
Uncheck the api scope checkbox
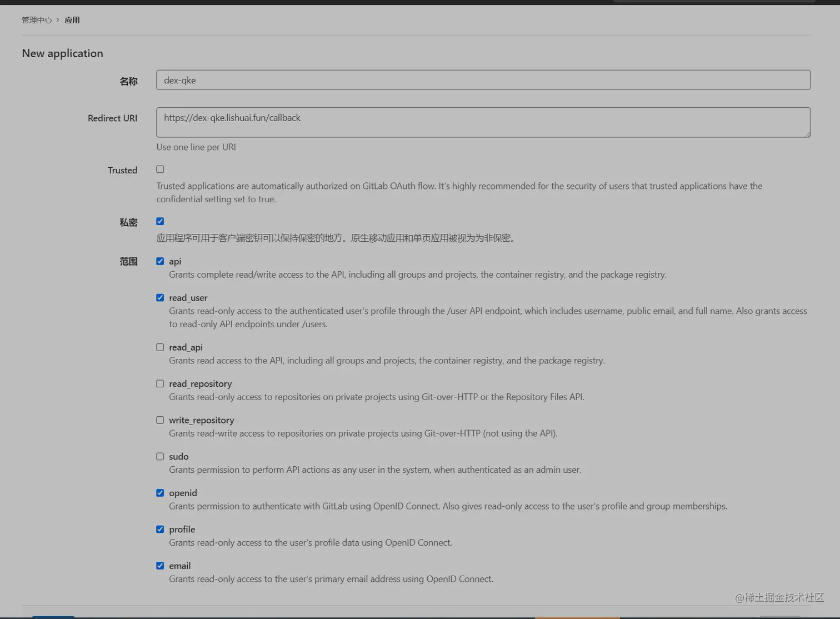click(x=160, y=261)
